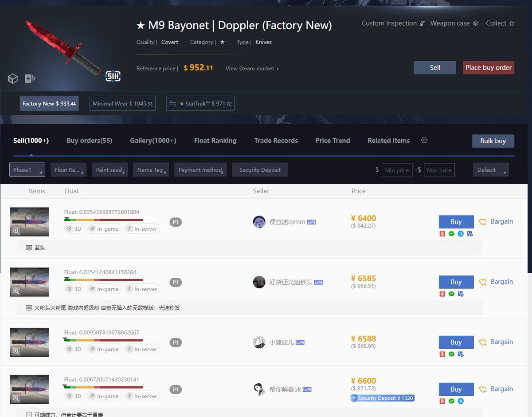This screenshot has width=532, height=417.
Task: Click the Alipay icon under ¥ 6600 Buy
Action: pos(461,401)
